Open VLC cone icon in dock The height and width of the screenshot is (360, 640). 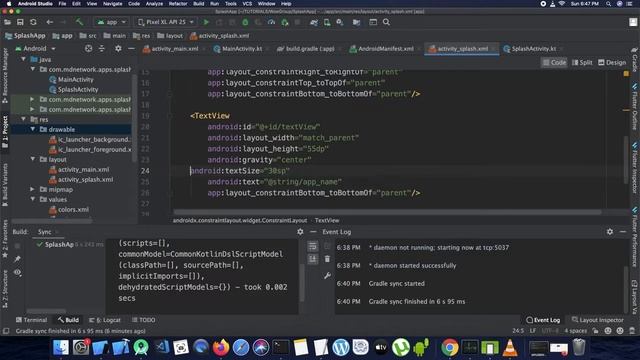click(x=510, y=347)
